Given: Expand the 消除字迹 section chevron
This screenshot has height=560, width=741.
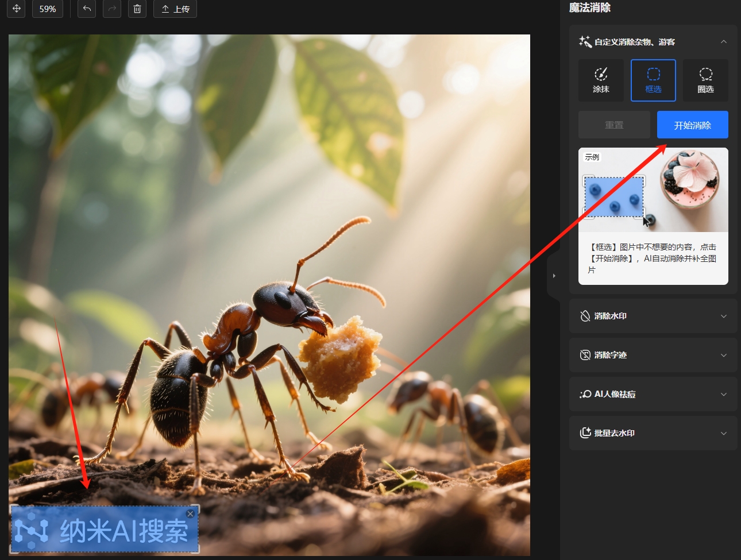Looking at the screenshot, I should click(724, 355).
